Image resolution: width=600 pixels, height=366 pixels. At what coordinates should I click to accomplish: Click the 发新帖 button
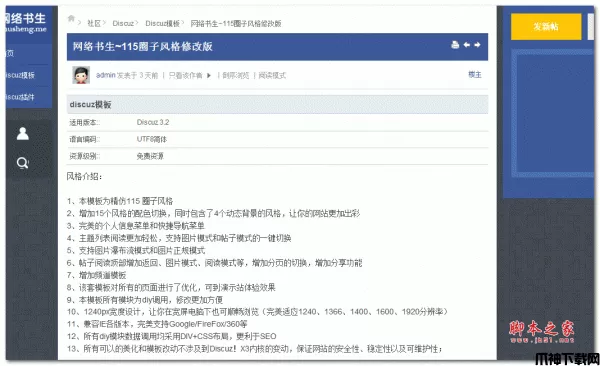[x=546, y=26]
